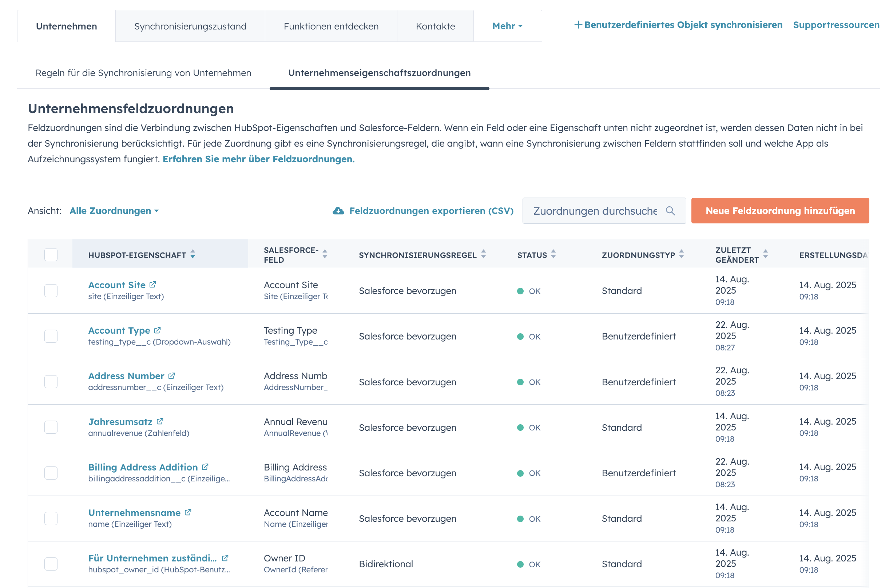Screen dimensions: 885x588
Task: Select the checkbox for the Account Site row
Action: point(51,291)
